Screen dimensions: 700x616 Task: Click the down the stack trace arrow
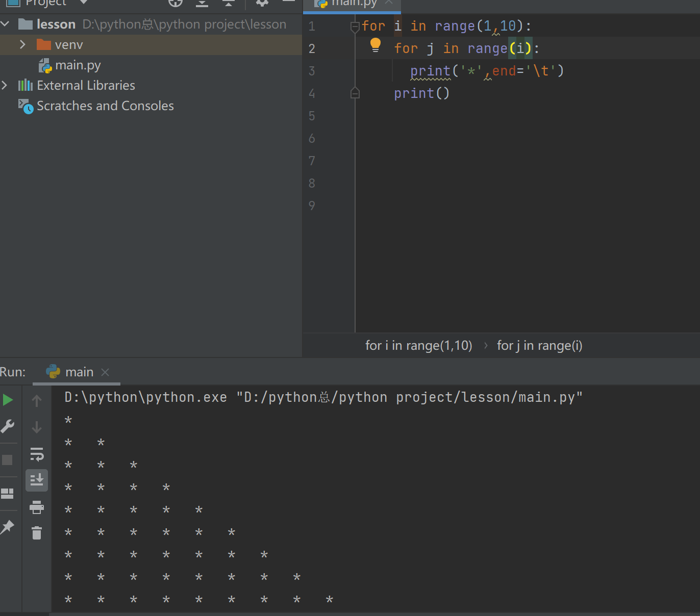[37, 427]
